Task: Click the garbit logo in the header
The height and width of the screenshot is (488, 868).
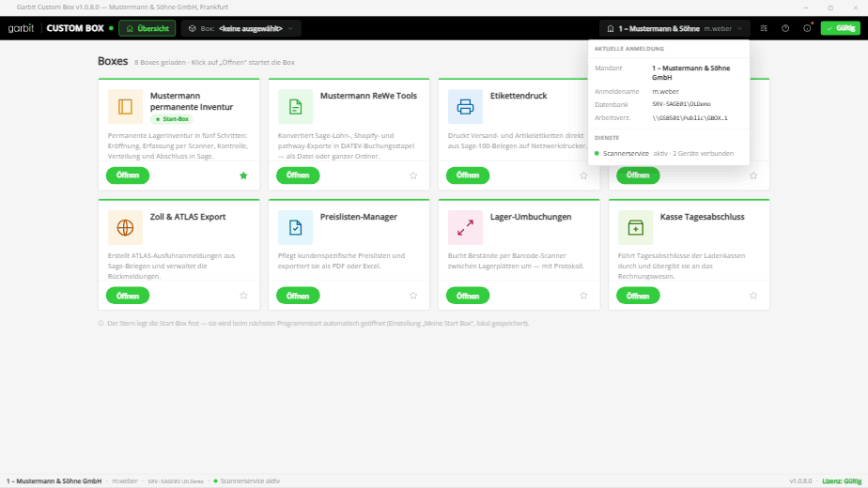Action: pyautogui.click(x=21, y=28)
